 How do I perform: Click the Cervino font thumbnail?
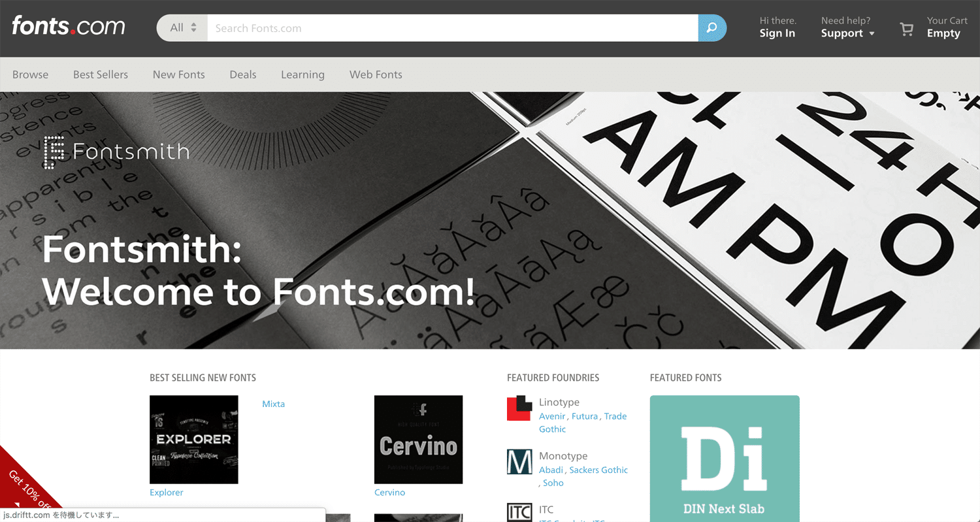[x=419, y=440]
